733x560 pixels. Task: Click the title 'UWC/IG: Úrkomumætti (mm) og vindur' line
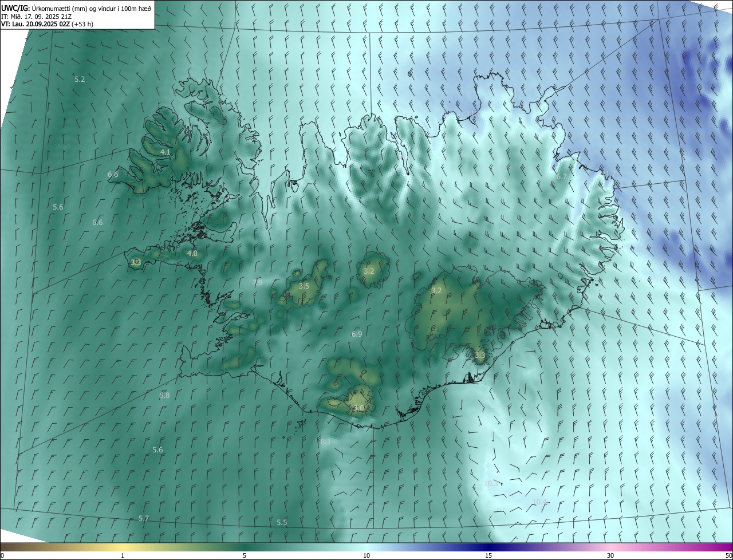point(76,8)
